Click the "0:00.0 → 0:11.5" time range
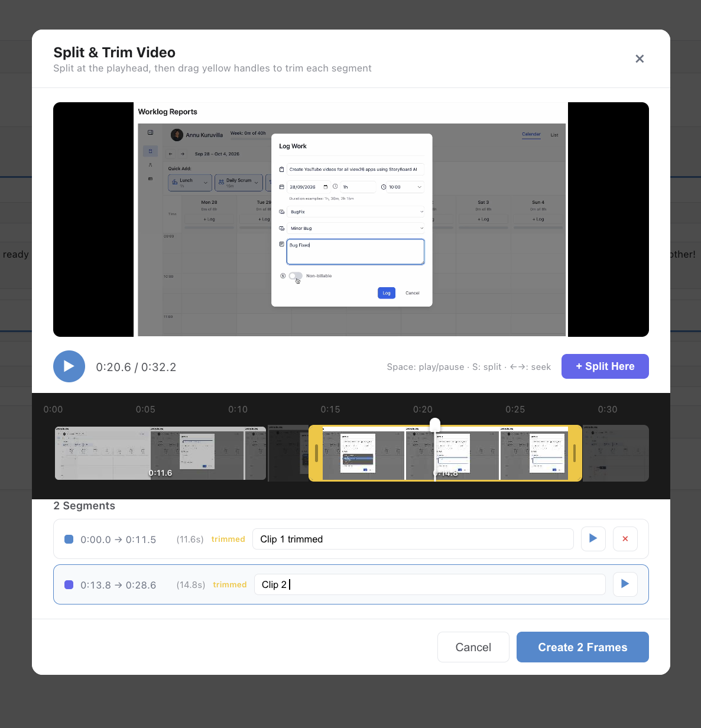Viewport: 701px width, 728px height. pos(118,539)
